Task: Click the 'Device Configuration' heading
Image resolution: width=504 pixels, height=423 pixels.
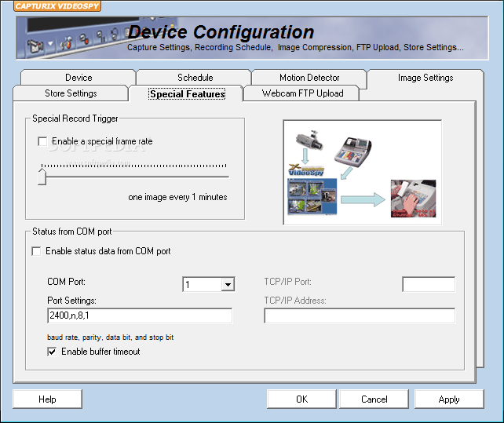Action: click(221, 32)
